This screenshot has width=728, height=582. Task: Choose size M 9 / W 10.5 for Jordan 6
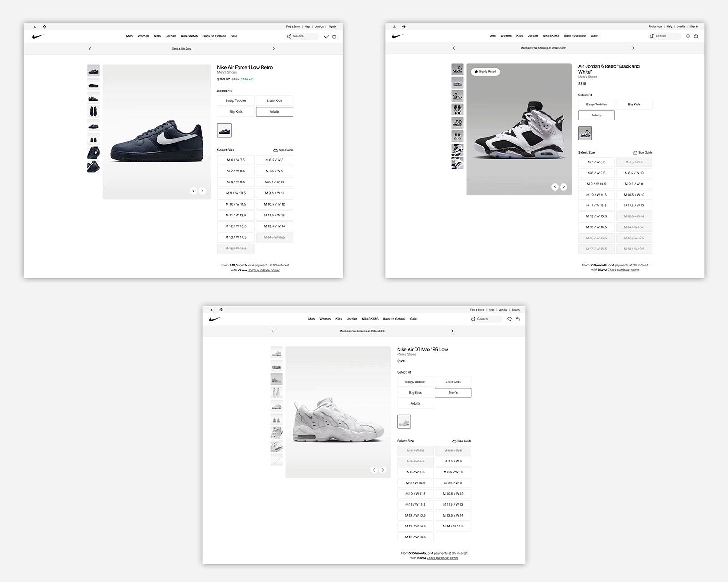coord(597,184)
